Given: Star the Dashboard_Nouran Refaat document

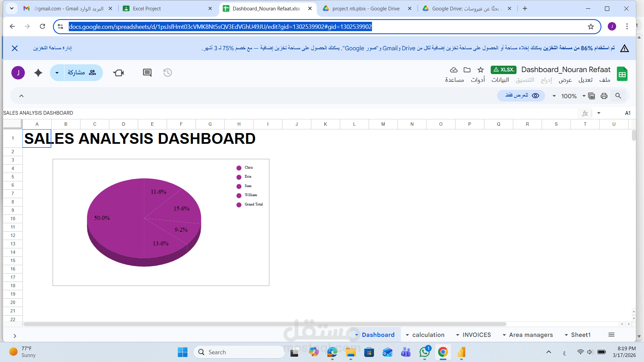Looking at the screenshot, I should point(481,70).
